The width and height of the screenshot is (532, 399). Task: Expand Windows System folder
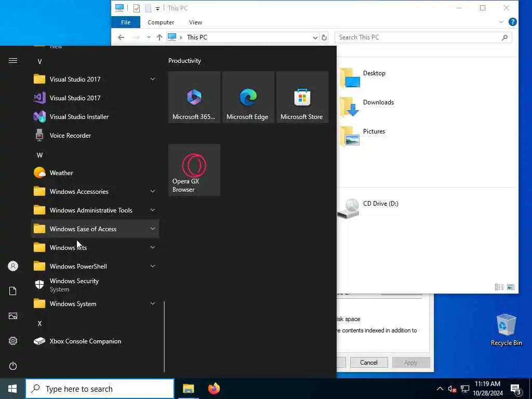(153, 303)
